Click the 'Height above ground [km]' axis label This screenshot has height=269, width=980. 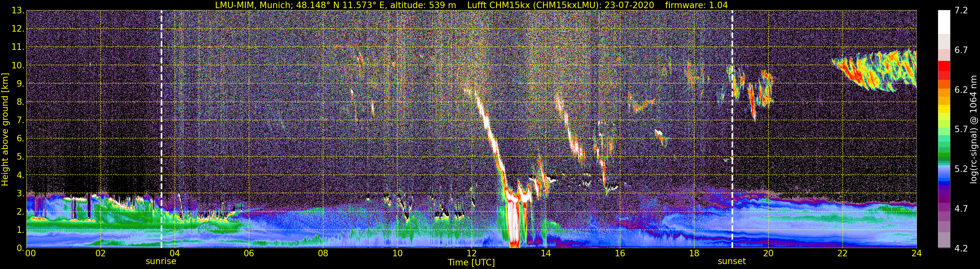5,129
